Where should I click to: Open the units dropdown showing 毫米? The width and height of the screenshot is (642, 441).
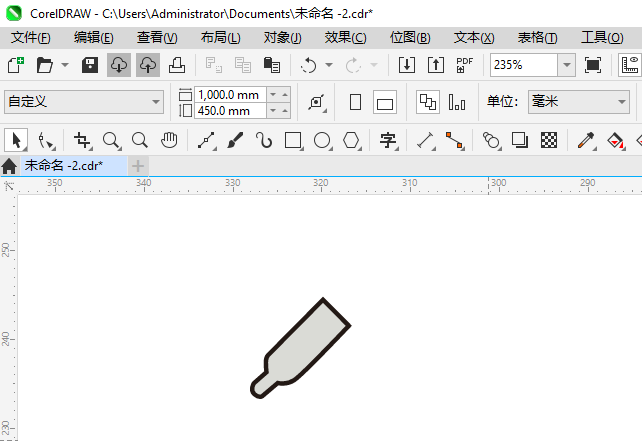(579, 102)
